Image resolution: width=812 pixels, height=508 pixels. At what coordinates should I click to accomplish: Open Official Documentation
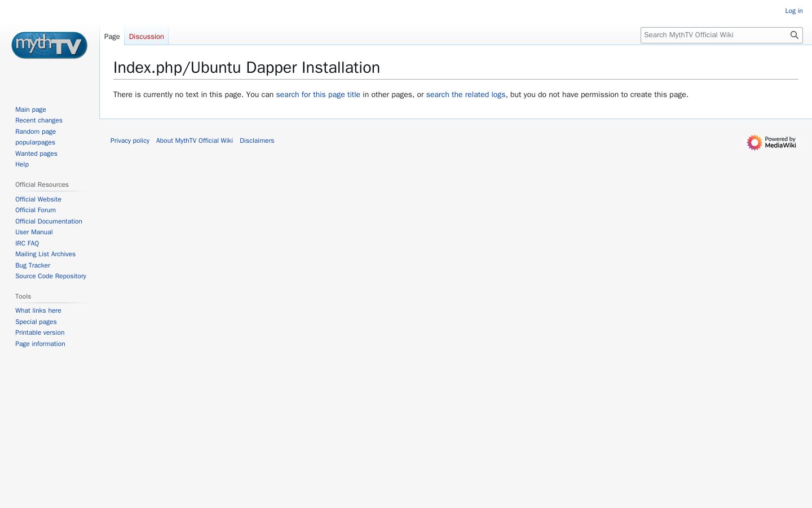point(48,221)
